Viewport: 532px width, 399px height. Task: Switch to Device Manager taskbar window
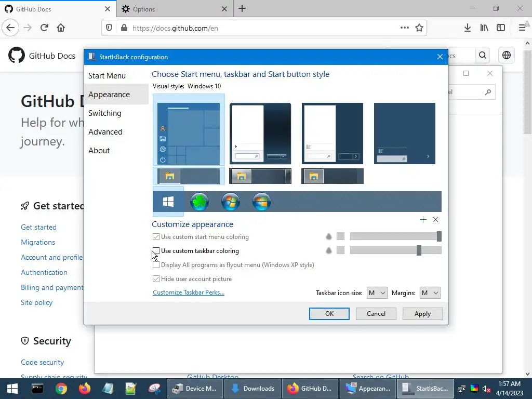(x=195, y=389)
